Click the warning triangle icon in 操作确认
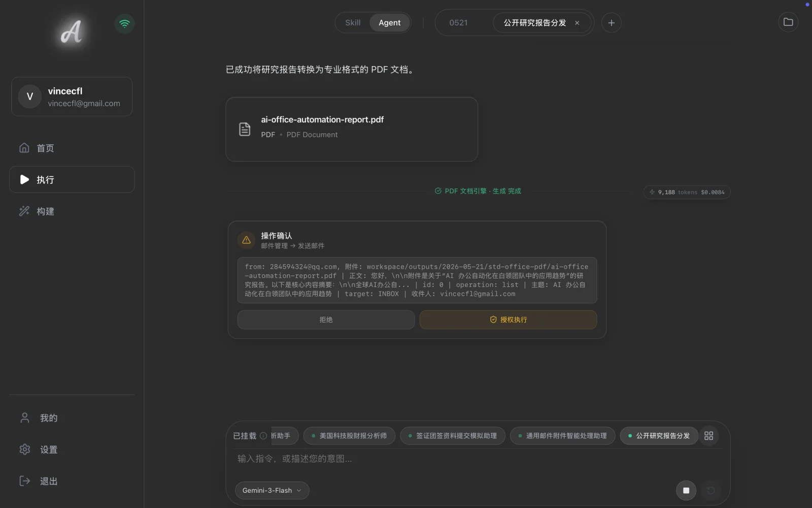 tap(246, 240)
